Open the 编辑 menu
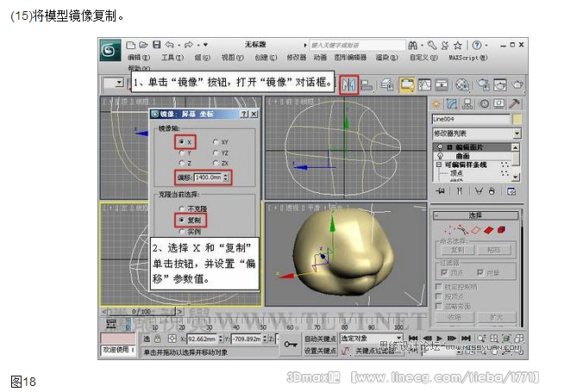 [x=139, y=58]
